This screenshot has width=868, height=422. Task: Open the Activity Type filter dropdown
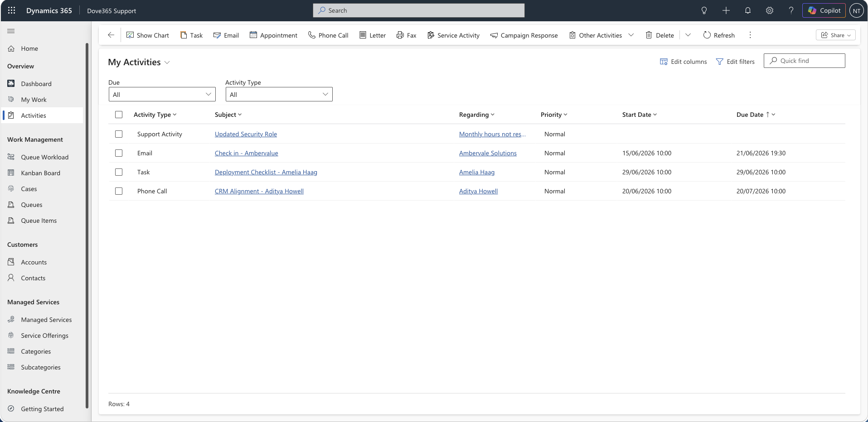click(279, 94)
